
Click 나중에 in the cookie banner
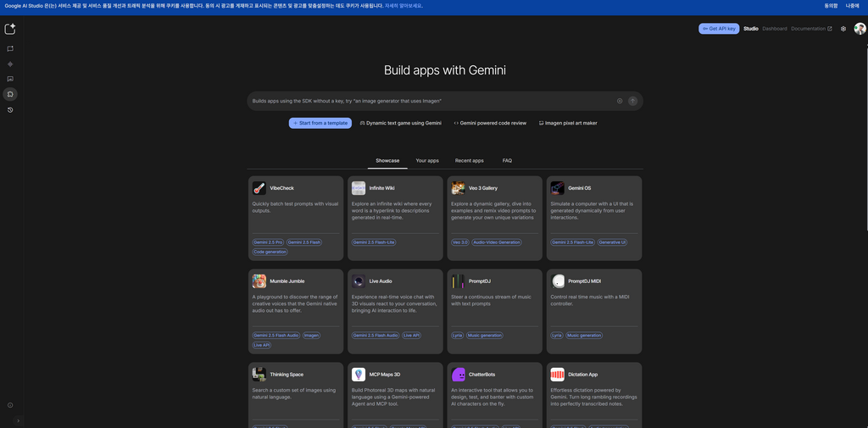click(x=853, y=6)
